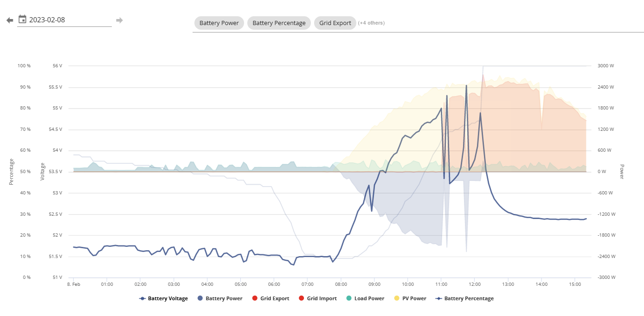Viewport: 644px width, 316px height.
Task: Toggle Battery Voltage series in legend
Action: click(x=164, y=298)
